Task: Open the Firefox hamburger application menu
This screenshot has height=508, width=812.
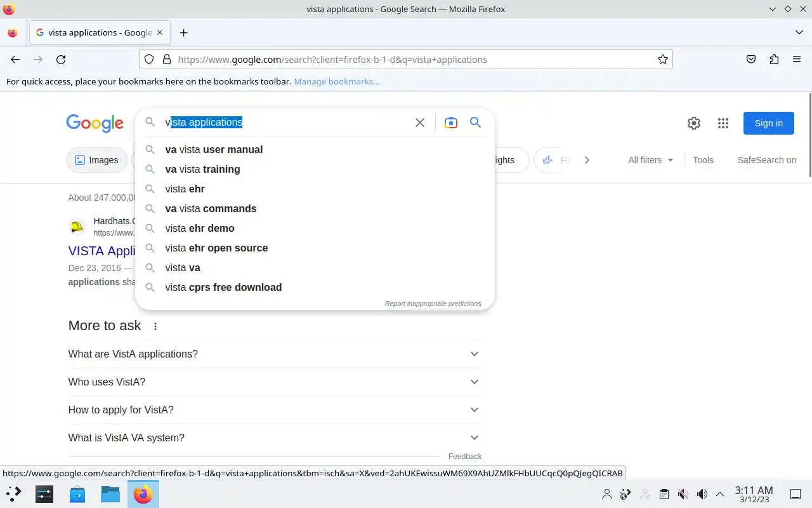Action: pos(797,59)
